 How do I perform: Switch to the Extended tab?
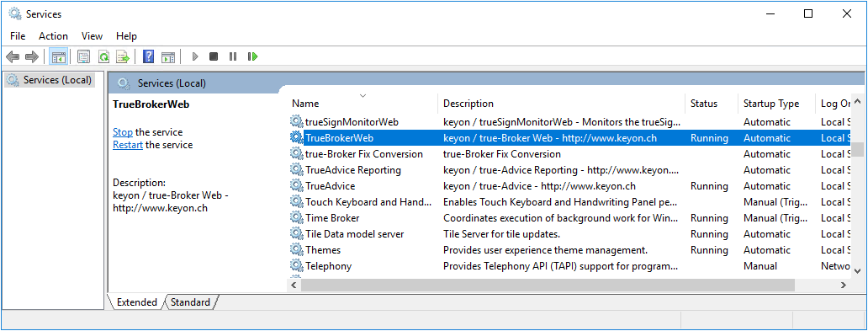pos(136,302)
